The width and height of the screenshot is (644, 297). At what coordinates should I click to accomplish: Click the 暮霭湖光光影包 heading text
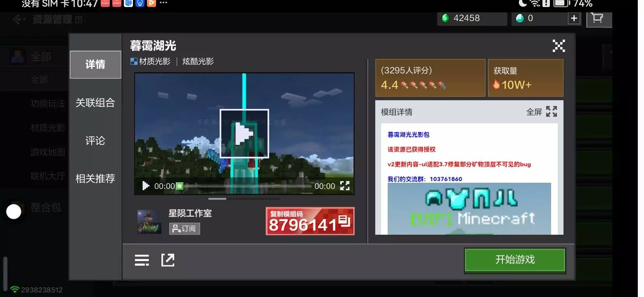[x=409, y=134]
